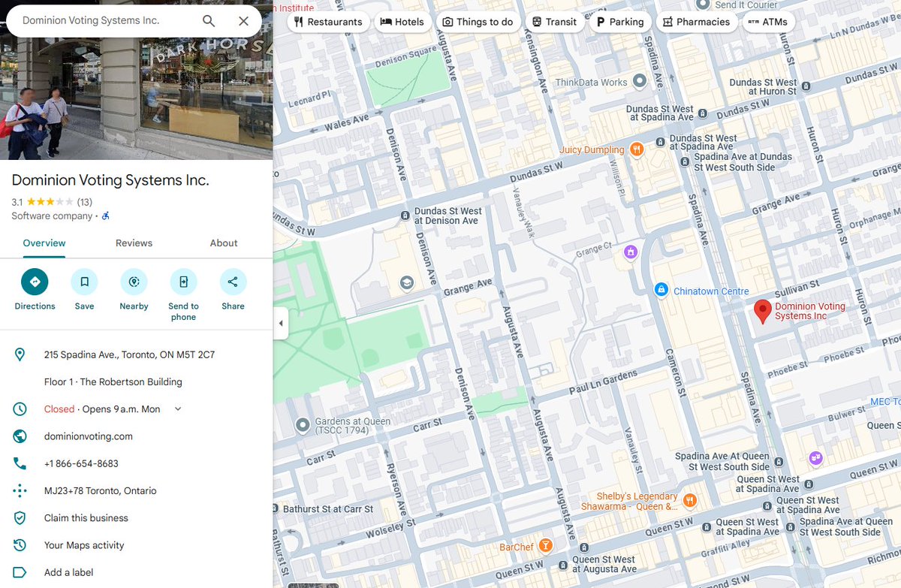
Task: Expand the opening hours dropdown
Action: (178, 409)
